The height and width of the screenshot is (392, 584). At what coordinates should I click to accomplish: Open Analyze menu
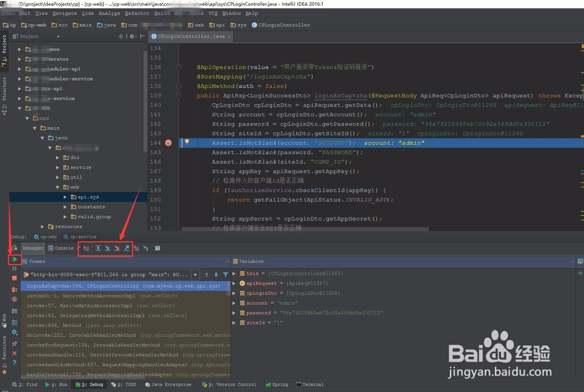[x=109, y=13]
